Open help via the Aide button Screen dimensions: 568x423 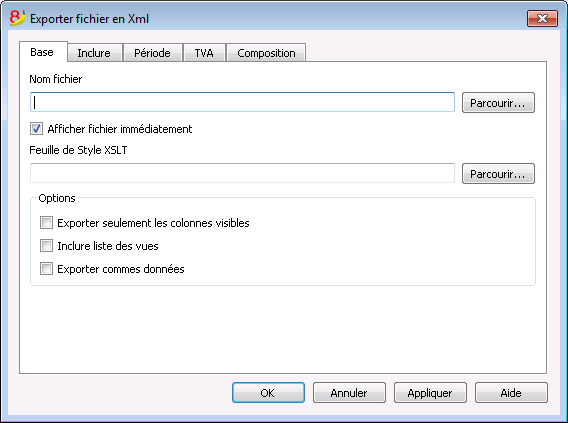pos(511,393)
